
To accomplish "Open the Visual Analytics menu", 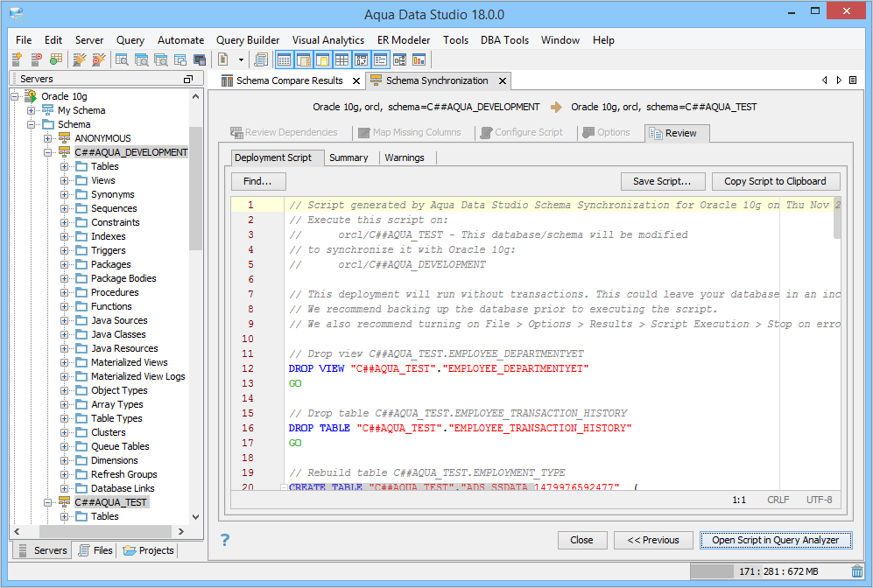I will (328, 40).
